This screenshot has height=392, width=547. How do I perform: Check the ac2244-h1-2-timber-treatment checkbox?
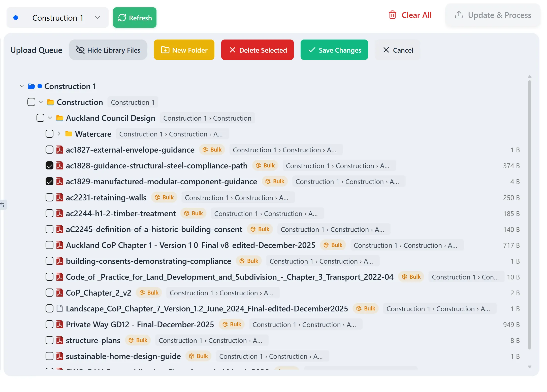[49, 213]
